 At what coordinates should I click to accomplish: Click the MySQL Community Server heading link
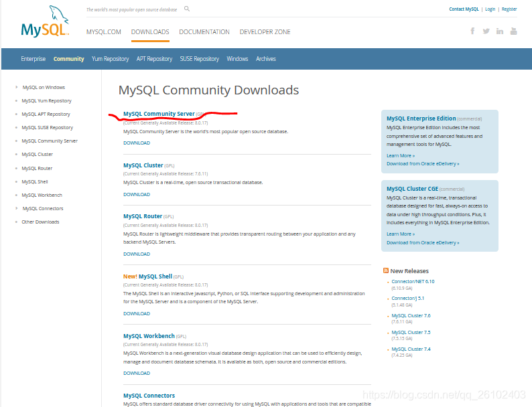[x=159, y=114]
